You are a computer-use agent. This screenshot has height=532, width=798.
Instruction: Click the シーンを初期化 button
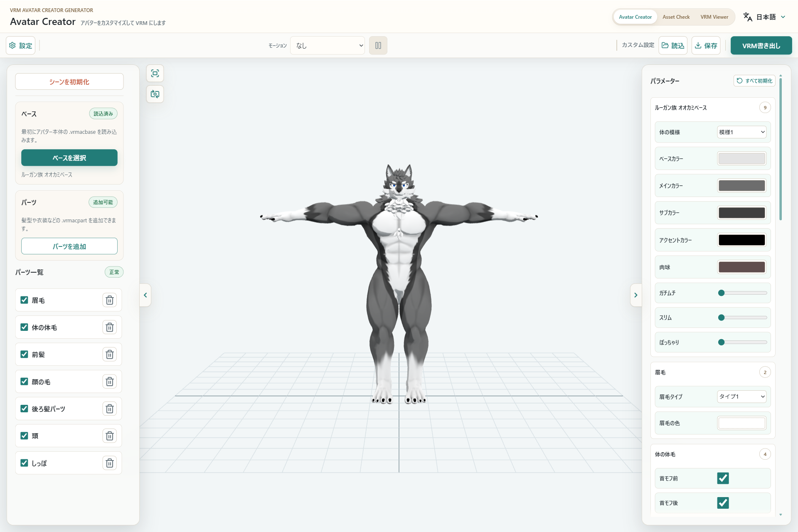click(69, 82)
